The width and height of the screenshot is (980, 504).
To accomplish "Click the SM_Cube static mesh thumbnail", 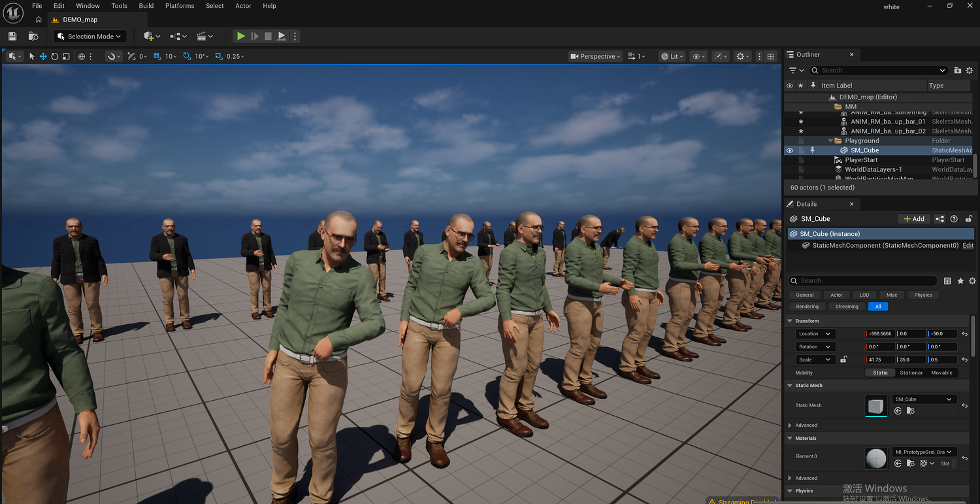I will click(876, 405).
